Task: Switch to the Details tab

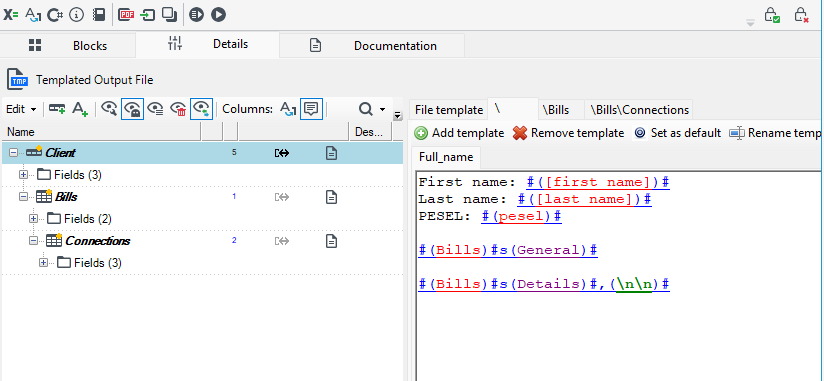Action: 208,45
